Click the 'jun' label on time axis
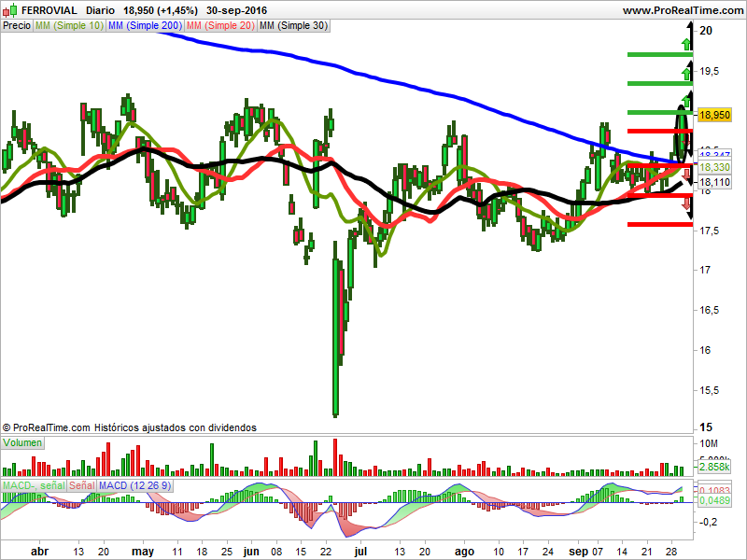 coord(251,552)
